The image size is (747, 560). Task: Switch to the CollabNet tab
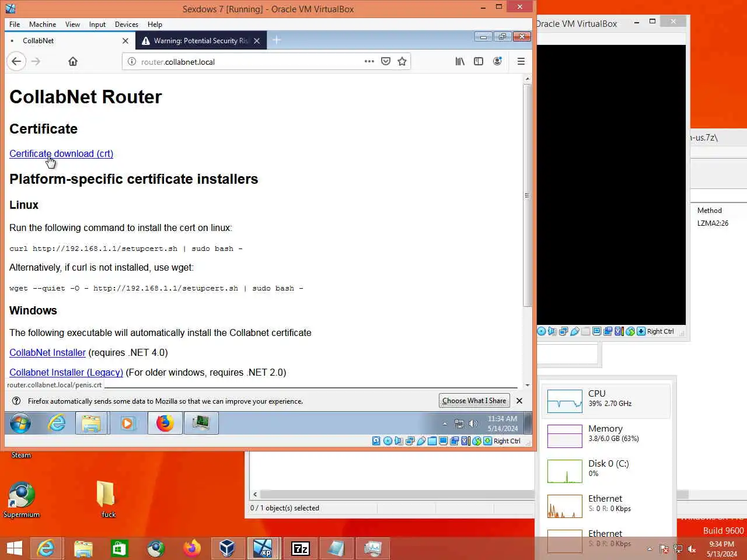[x=70, y=41]
